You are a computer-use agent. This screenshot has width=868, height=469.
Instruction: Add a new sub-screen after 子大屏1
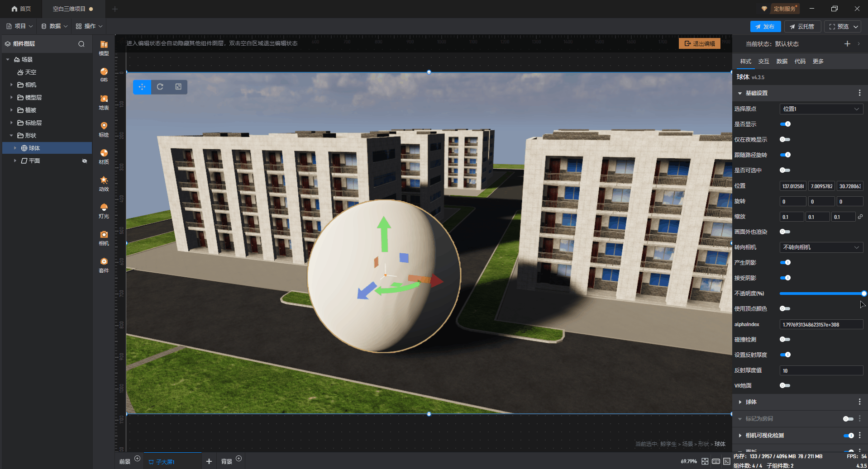pyautogui.click(x=209, y=461)
